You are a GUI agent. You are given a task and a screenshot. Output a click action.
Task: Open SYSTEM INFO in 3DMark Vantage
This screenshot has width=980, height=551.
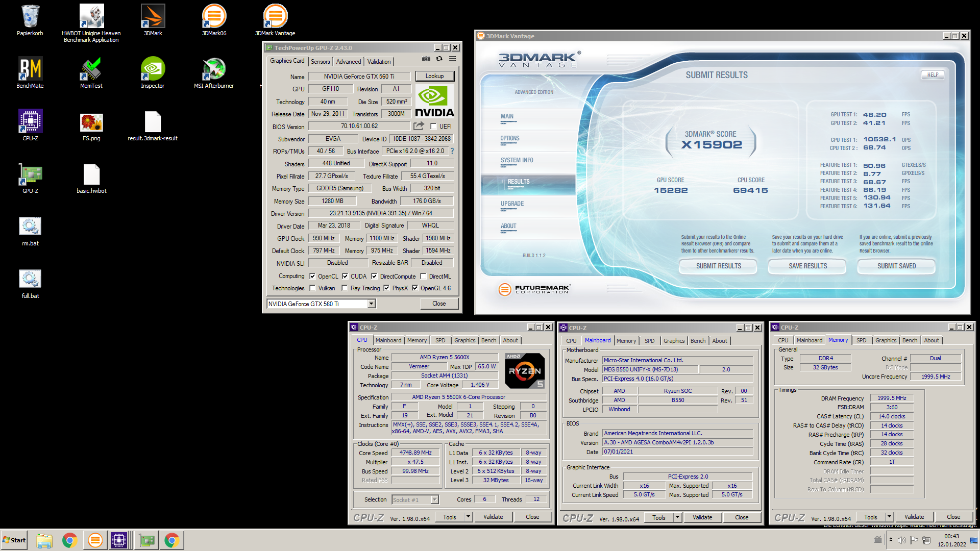[517, 160]
